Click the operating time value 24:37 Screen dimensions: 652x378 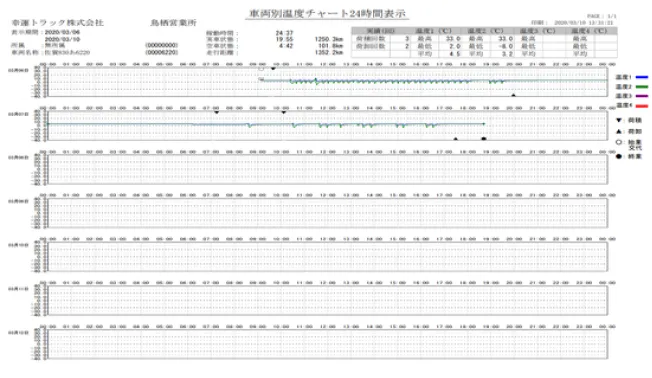pos(284,33)
